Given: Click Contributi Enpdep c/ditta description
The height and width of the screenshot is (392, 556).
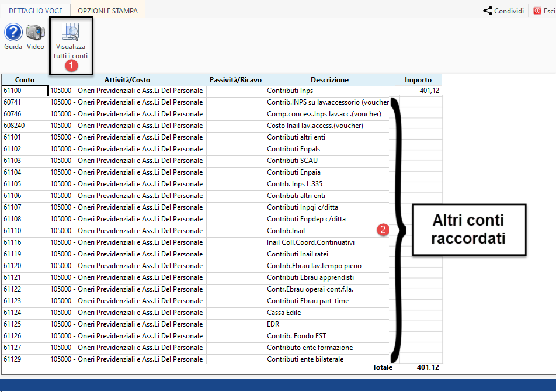Looking at the screenshot, I should [327, 219].
